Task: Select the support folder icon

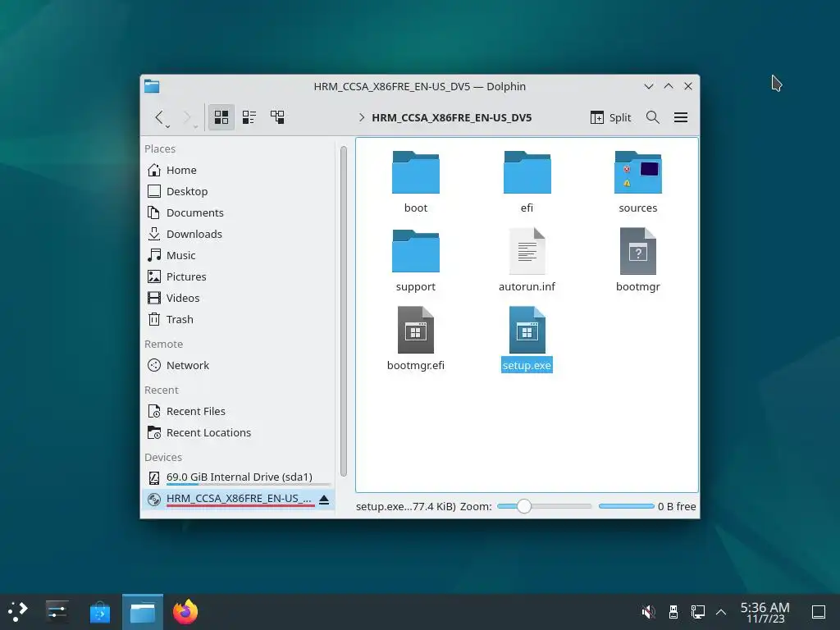Action: 416,251
